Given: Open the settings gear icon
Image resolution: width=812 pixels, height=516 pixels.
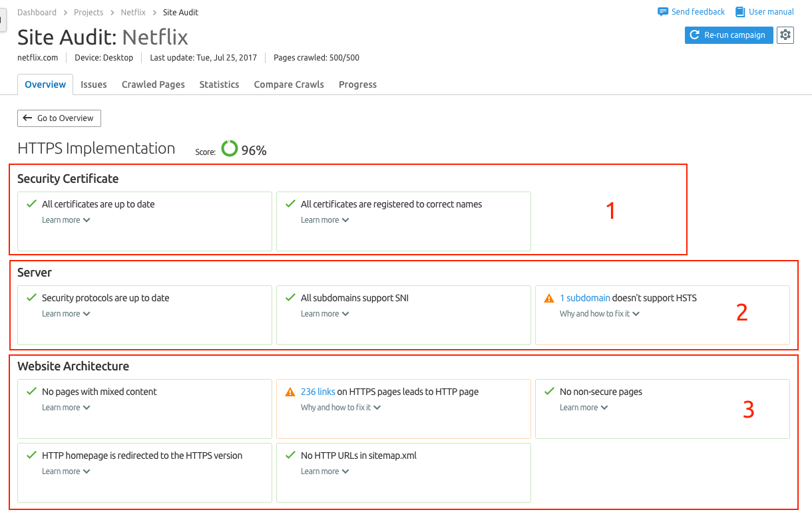Looking at the screenshot, I should tap(785, 35).
